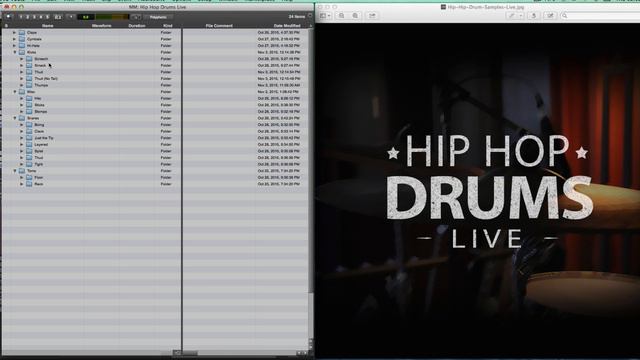
Task: Click the Date Modified cell of Cymbals row
Action: 279,39
